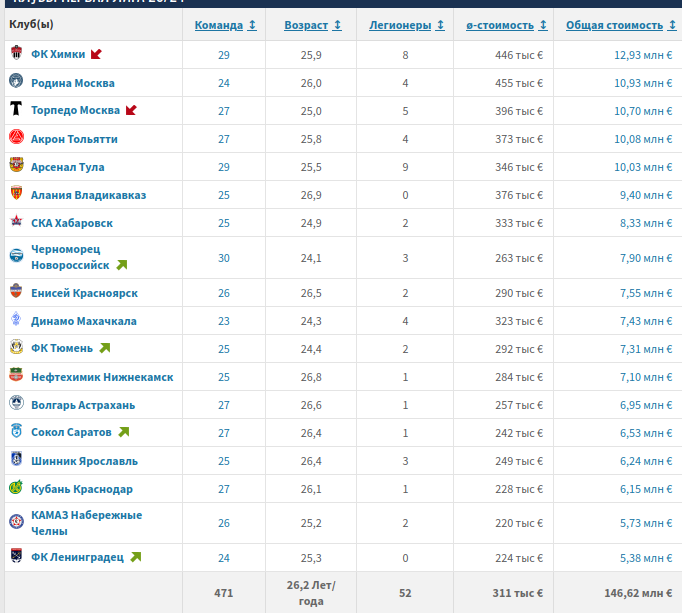Image resolution: width=682 pixels, height=613 pixels.
Task: Click green promotion arrow next to Черноморец Новороссийск
Action: tap(122, 265)
